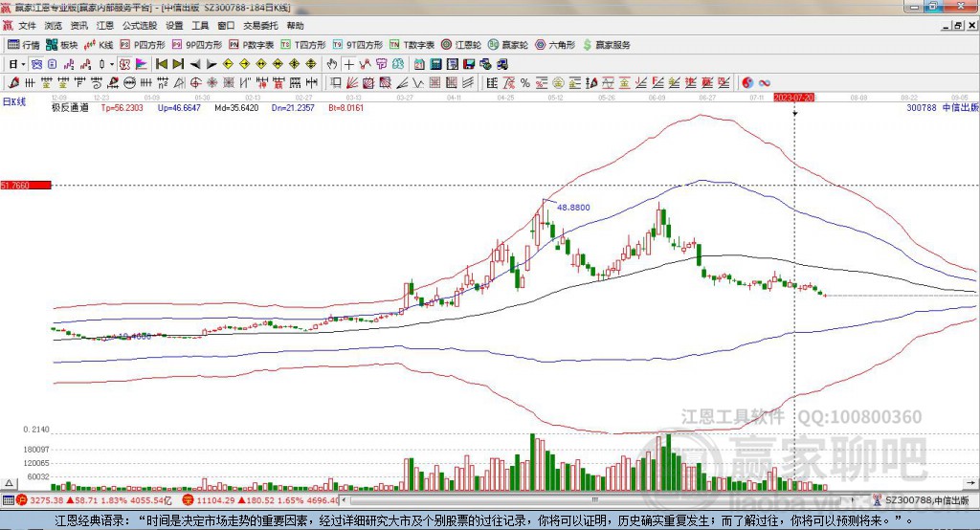The image size is (980, 530).
Task: Select the red pencil drawing tool
Action: pos(13,82)
